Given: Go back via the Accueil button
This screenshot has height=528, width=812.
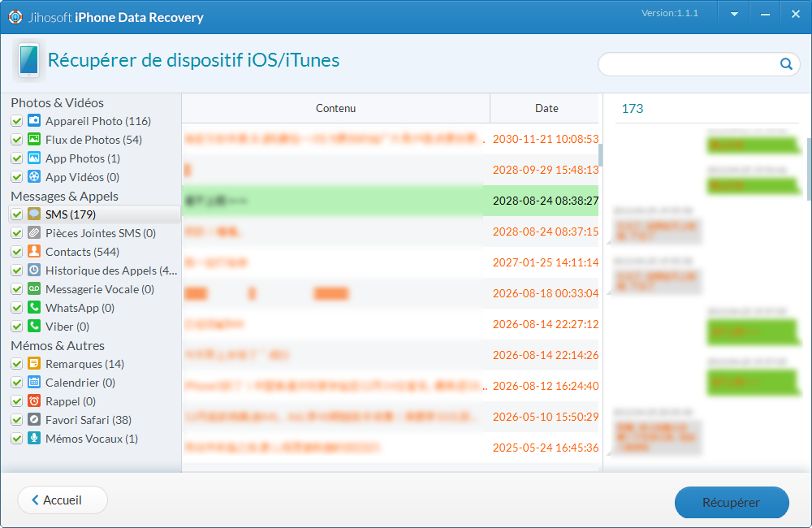Looking at the screenshot, I should click(x=62, y=500).
